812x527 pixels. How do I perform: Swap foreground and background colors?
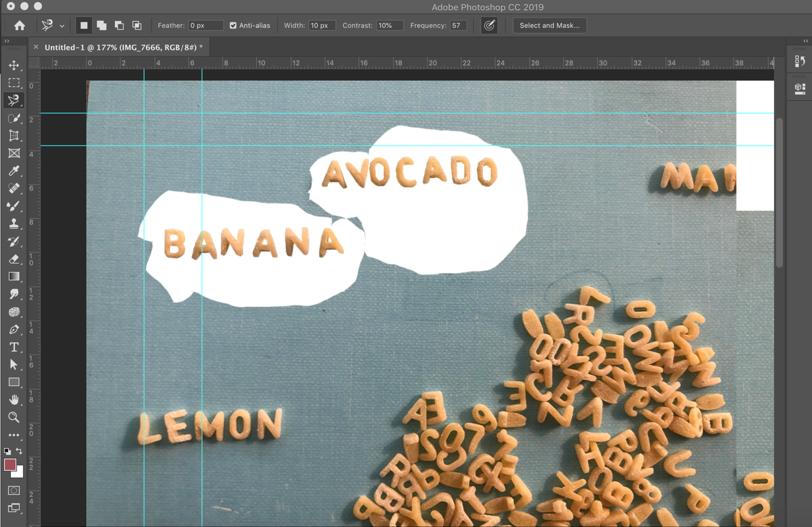19,451
